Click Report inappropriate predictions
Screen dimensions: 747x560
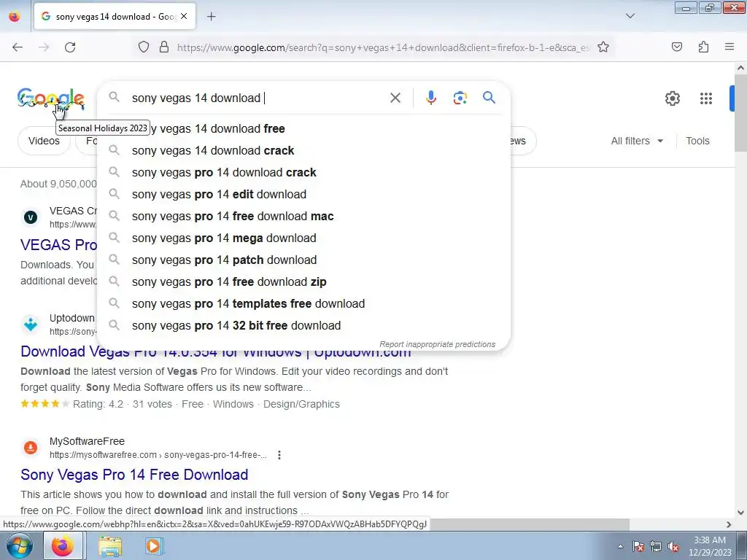[x=437, y=344]
